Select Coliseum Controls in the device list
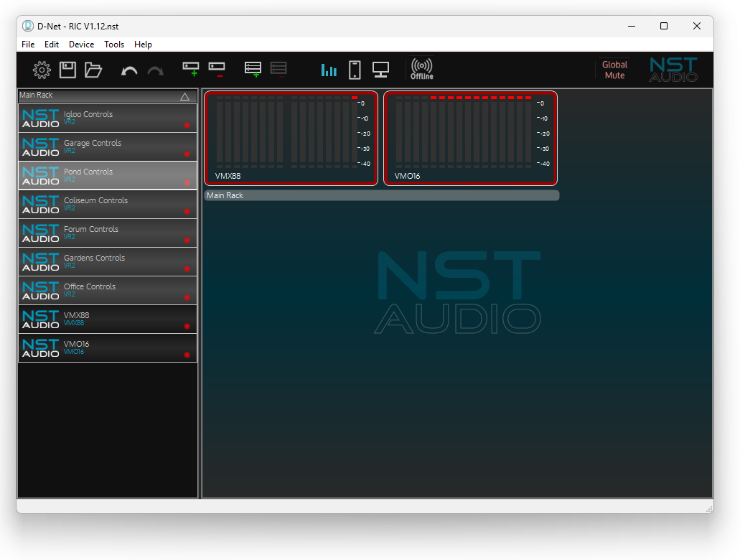The width and height of the screenshot is (740, 560). [108, 204]
